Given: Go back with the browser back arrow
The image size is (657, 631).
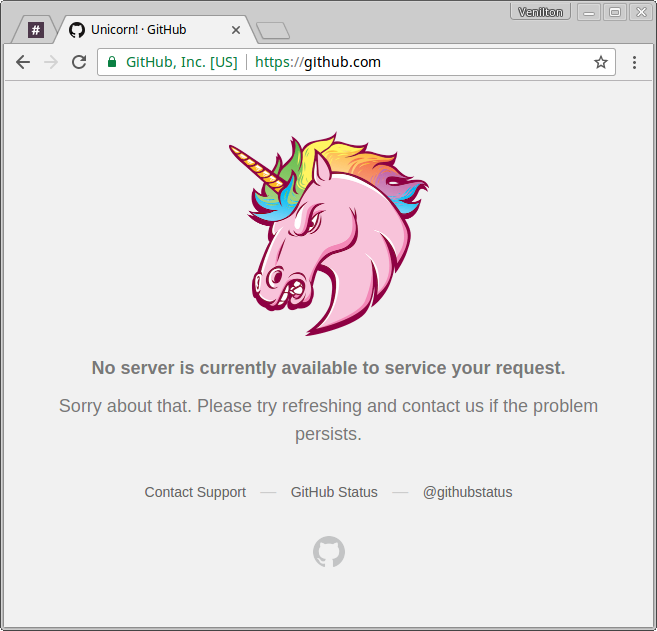Looking at the screenshot, I should [x=23, y=62].
